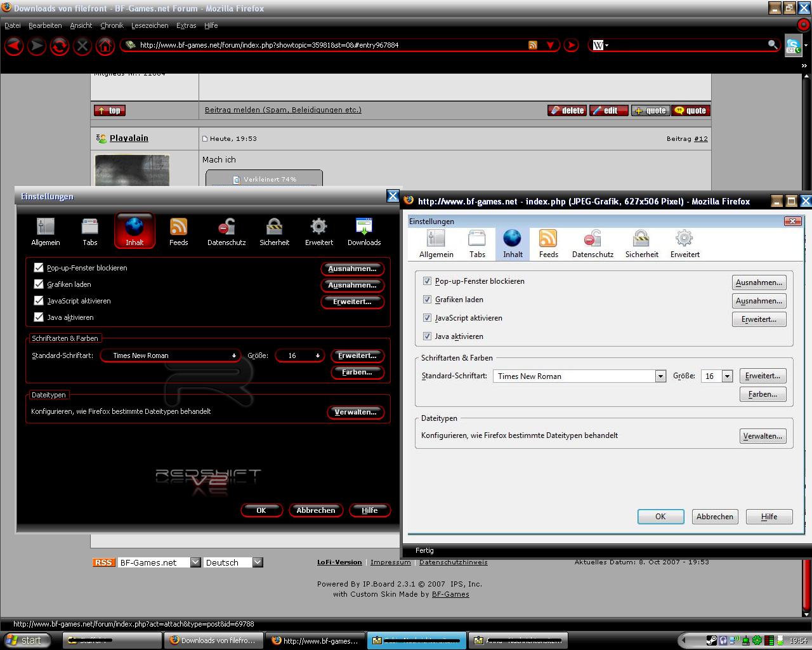Open Datenschutz pane in dark Einstellungen dialog

click(x=226, y=231)
